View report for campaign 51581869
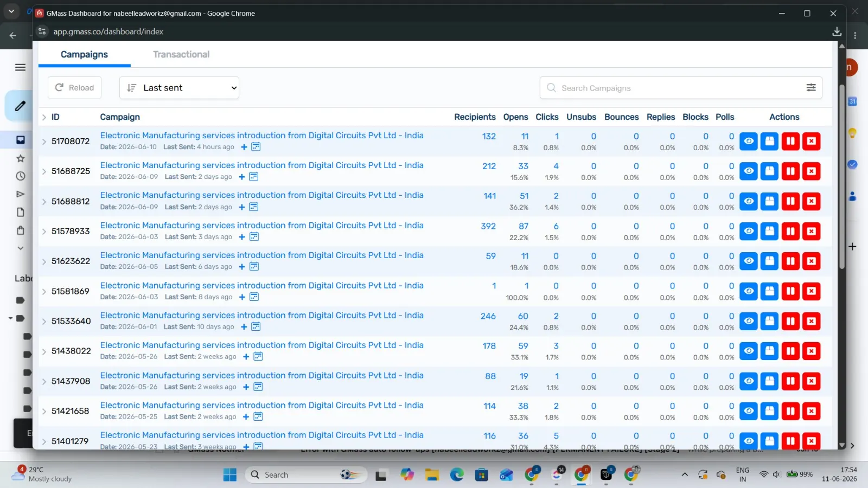This screenshot has height=488, width=868. [749, 291]
